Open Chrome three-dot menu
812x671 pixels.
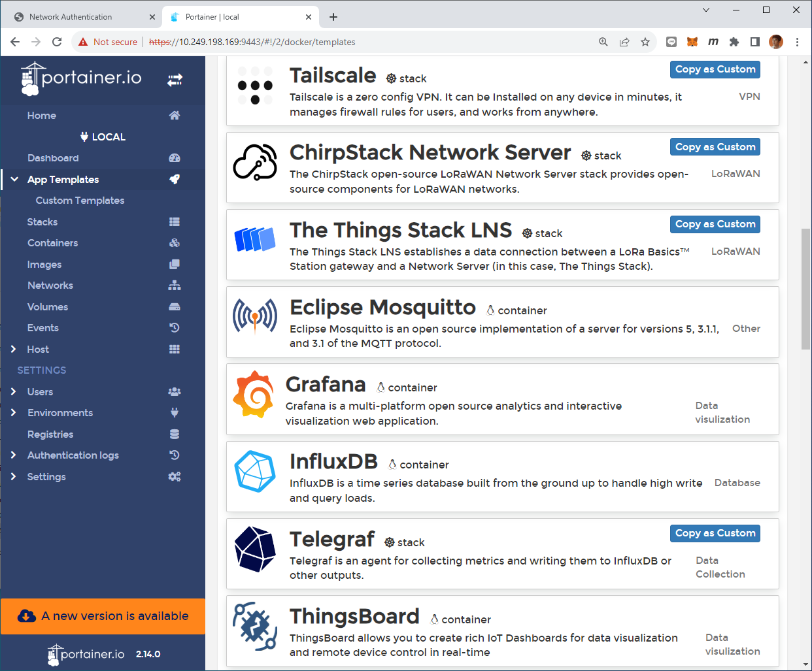point(797,42)
